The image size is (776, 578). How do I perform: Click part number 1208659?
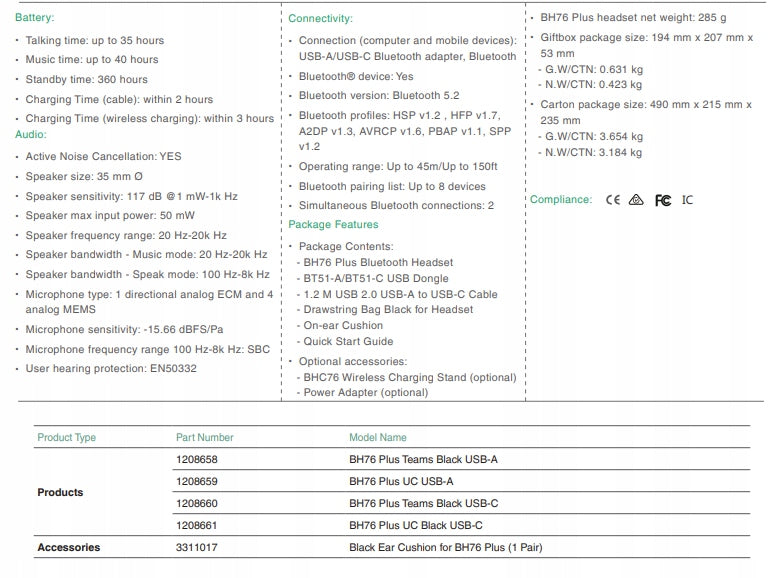pyautogui.click(x=196, y=482)
